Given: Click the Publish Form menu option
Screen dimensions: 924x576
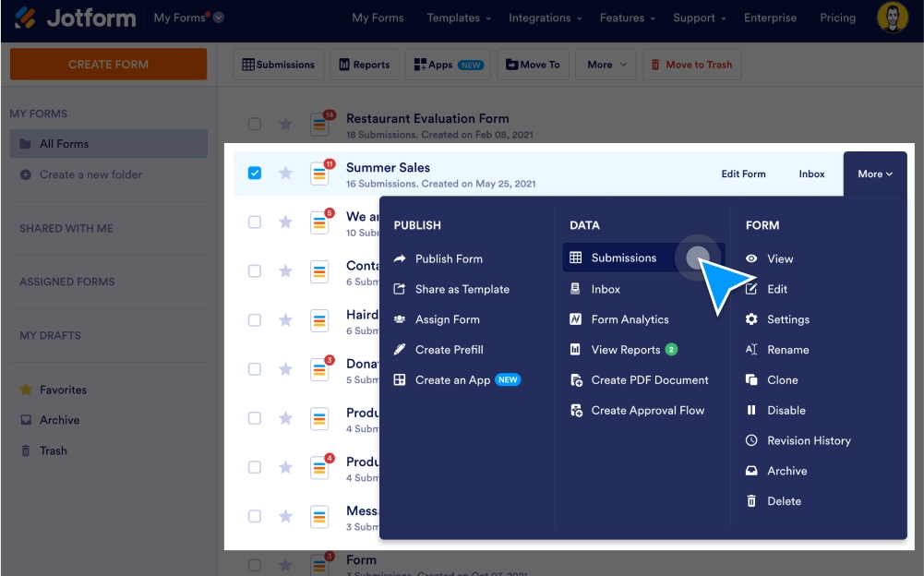Looking at the screenshot, I should (x=450, y=258).
